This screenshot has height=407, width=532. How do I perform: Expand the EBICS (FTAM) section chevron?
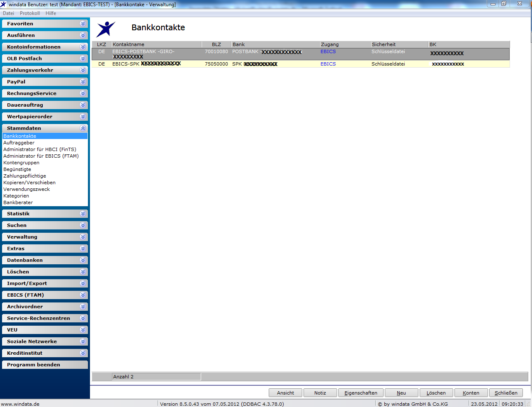tap(83, 295)
